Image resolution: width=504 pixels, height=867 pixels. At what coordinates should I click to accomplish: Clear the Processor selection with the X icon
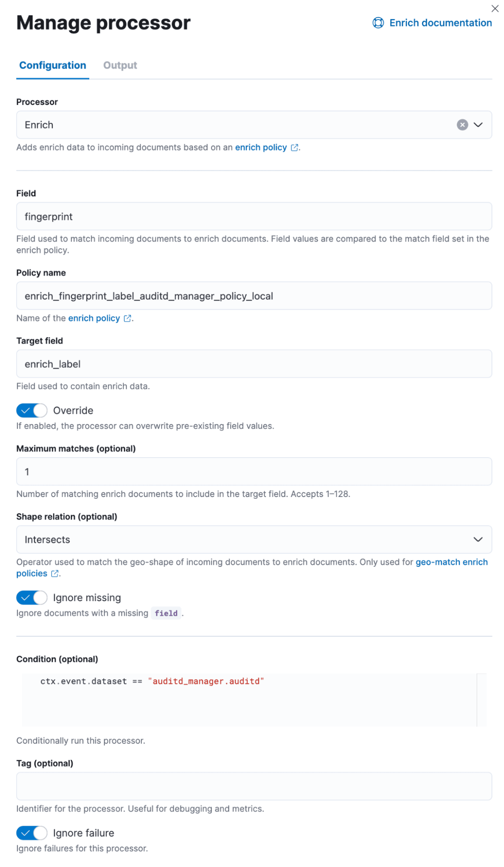(x=462, y=125)
